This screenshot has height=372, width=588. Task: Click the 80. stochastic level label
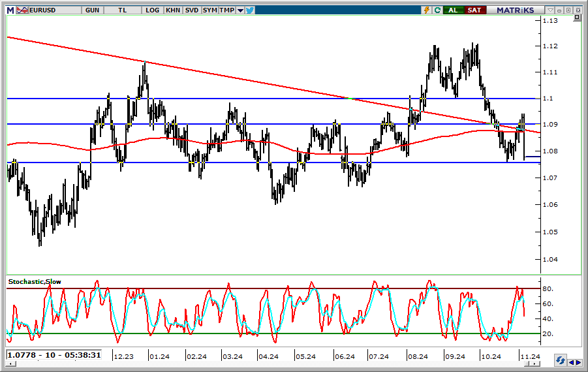pos(548,288)
